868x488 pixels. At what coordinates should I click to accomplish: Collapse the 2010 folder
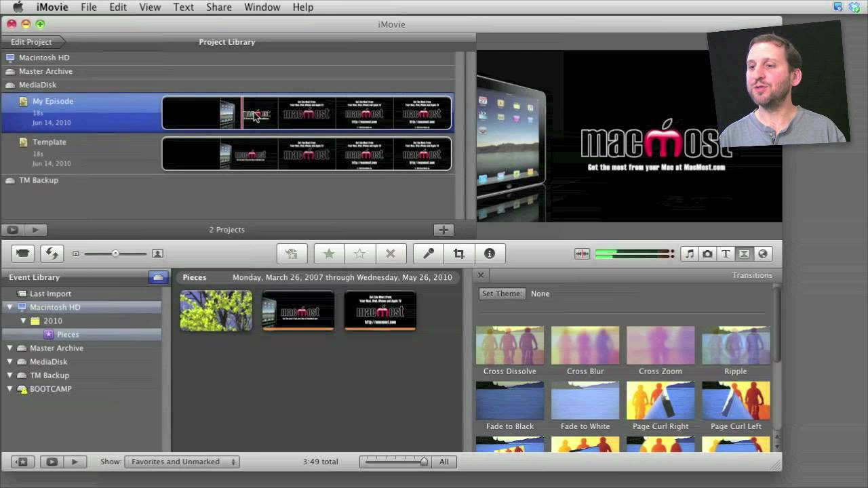coord(23,321)
